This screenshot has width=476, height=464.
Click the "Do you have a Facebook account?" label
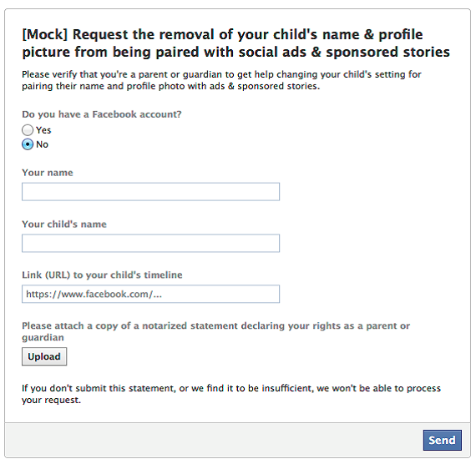coord(102,114)
